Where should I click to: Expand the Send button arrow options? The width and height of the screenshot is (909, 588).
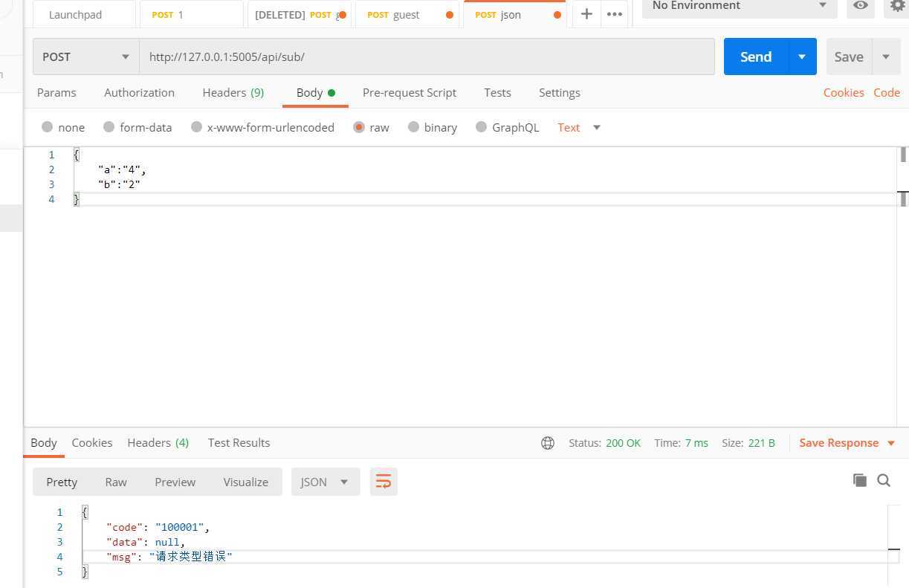pyautogui.click(x=802, y=56)
